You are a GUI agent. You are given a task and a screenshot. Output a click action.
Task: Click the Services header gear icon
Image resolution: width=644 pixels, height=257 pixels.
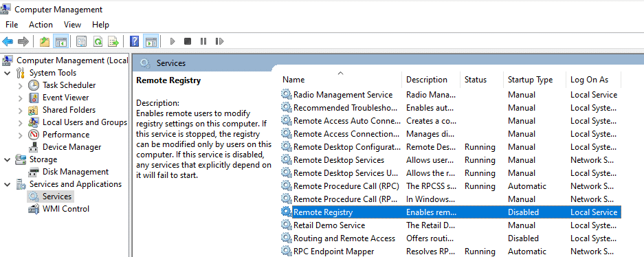144,63
